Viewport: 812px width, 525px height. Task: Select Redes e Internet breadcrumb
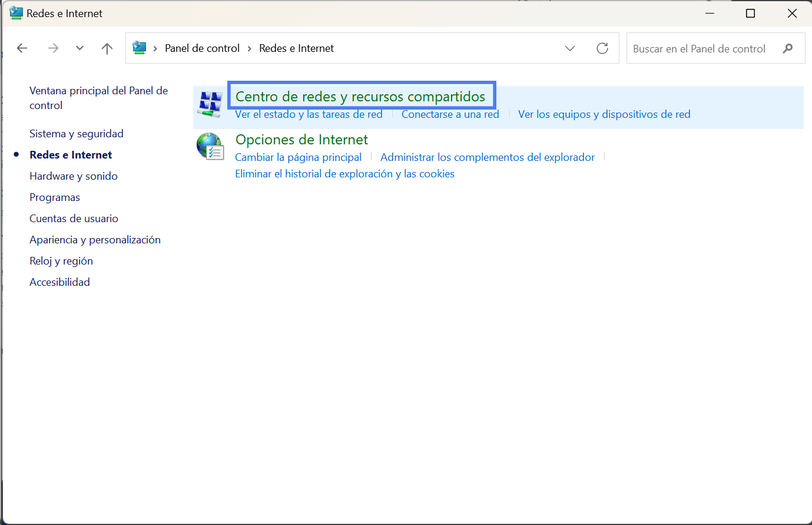(x=296, y=48)
